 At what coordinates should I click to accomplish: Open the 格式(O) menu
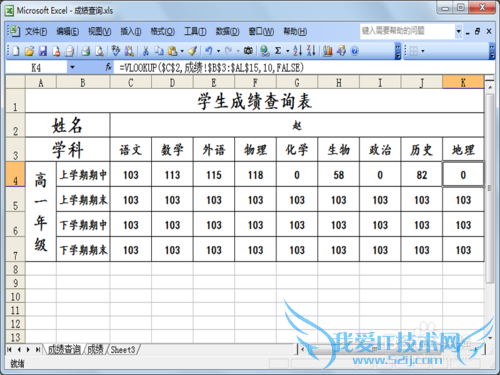[x=162, y=32]
